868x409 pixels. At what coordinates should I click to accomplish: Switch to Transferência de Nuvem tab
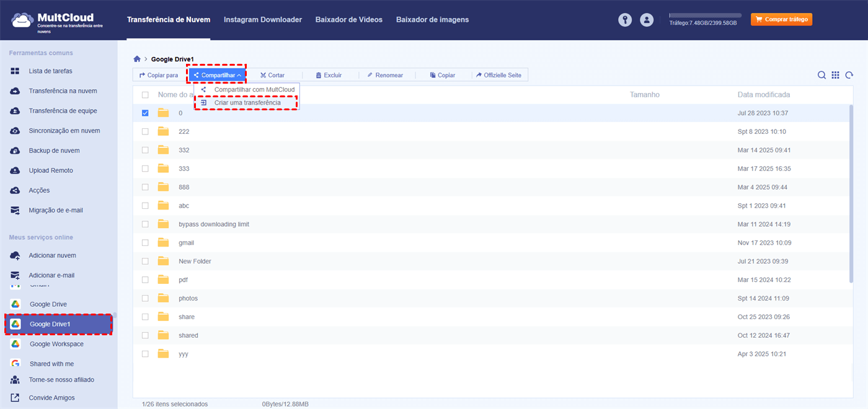[169, 20]
